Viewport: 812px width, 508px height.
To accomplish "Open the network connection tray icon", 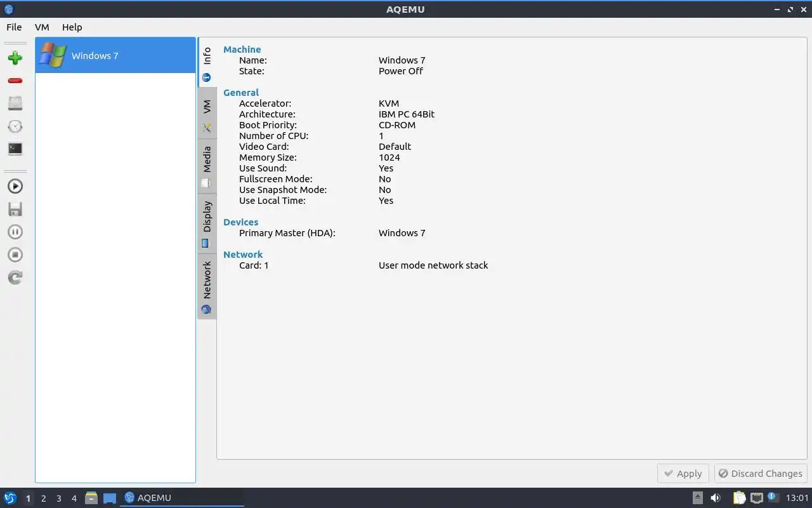I will (x=756, y=498).
